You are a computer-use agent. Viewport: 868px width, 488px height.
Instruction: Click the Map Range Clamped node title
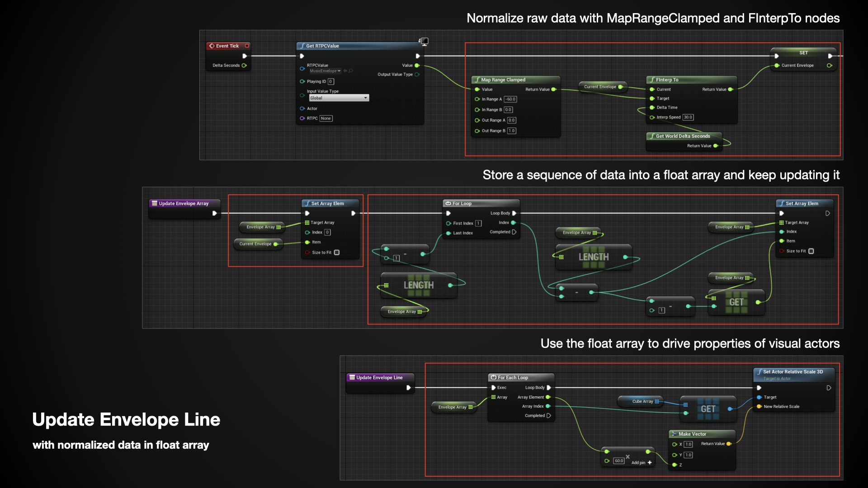point(503,80)
